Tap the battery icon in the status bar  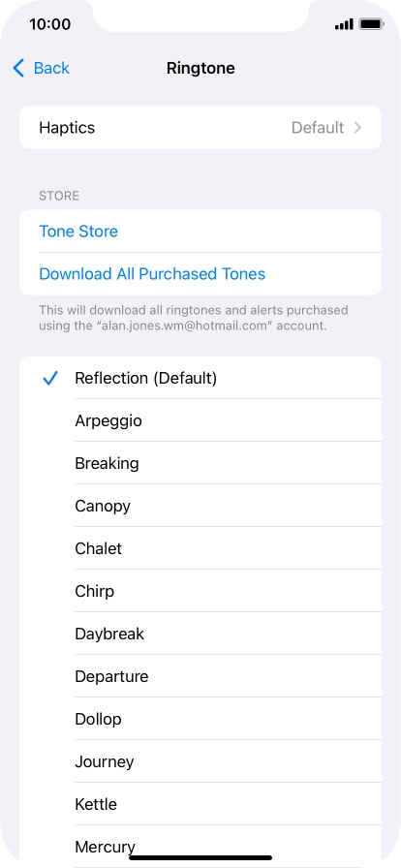(371, 24)
